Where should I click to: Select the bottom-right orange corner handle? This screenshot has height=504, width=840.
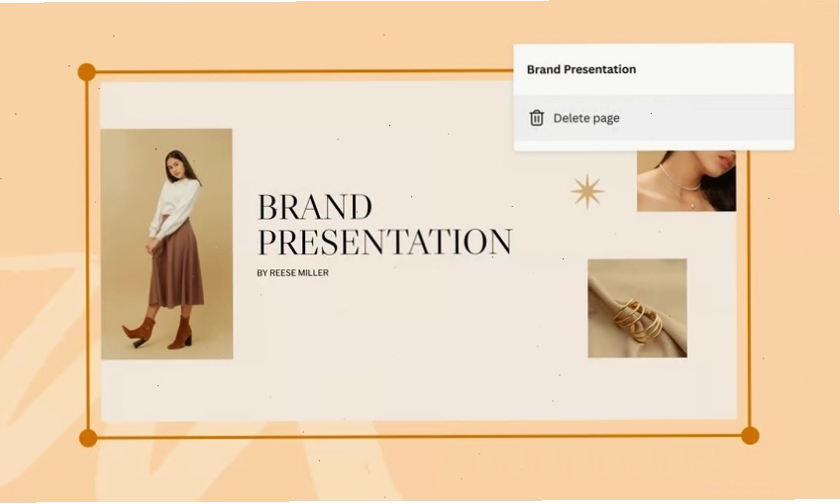(x=750, y=436)
